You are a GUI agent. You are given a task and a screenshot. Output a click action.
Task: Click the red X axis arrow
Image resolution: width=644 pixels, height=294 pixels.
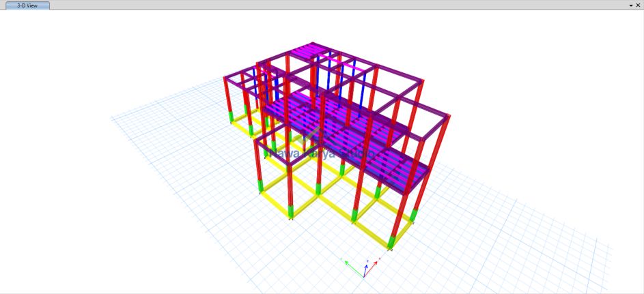click(376, 262)
